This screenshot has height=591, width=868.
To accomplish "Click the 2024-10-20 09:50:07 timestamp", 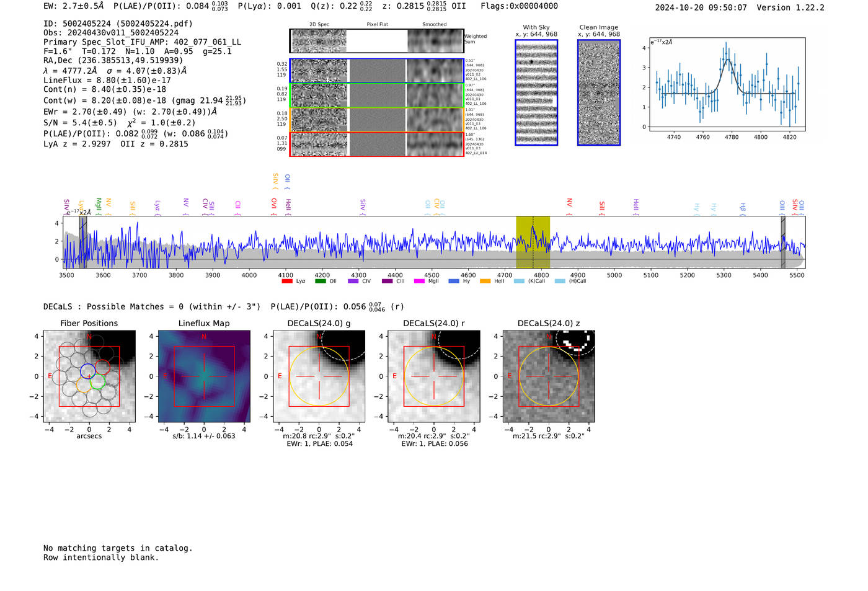I will pos(701,7).
